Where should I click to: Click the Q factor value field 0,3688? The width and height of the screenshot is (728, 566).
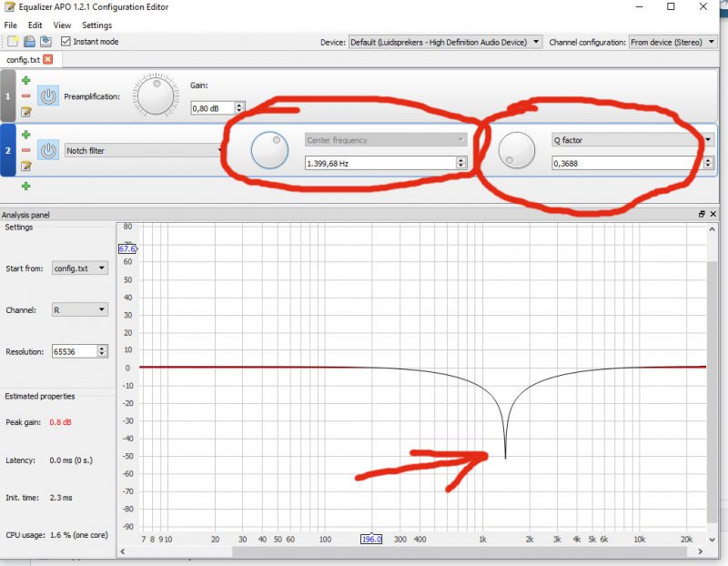click(627, 163)
